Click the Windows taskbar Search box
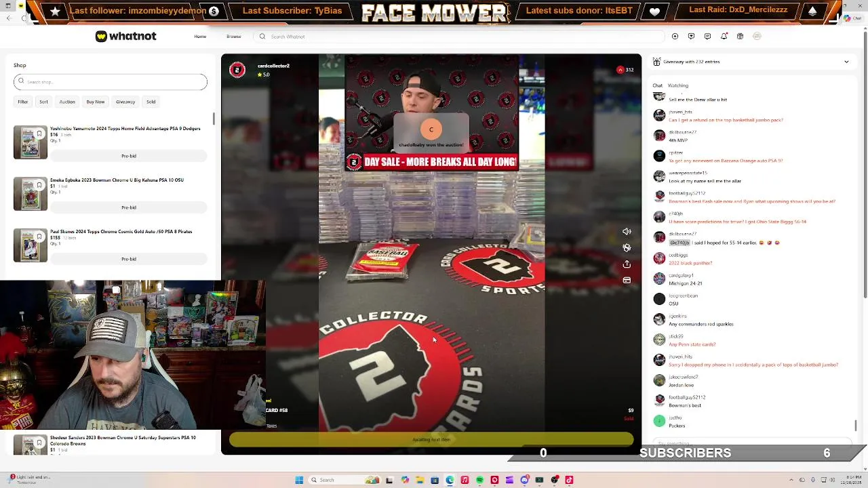This screenshot has height=488, width=868. (x=344, y=480)
